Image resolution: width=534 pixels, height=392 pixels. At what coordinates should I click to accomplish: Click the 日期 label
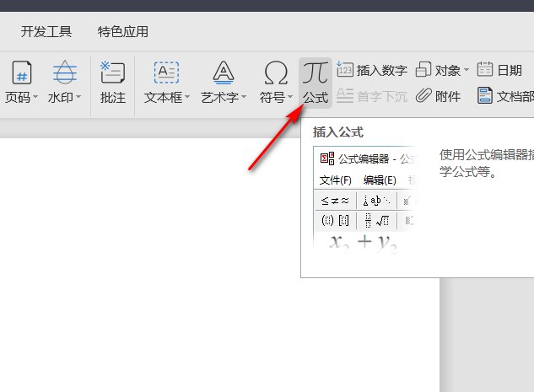[510, 71]
